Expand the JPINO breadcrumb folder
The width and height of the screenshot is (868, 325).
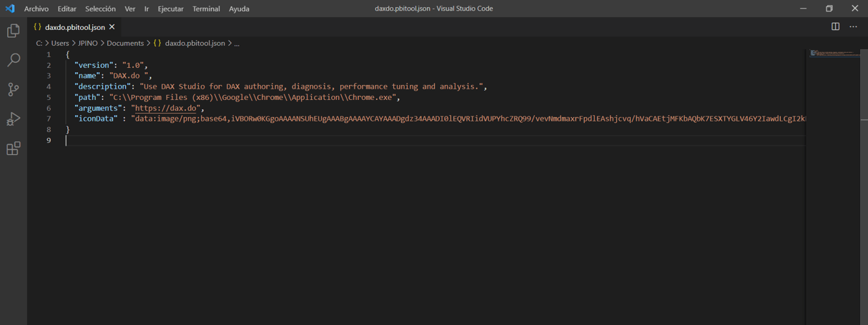88,44
